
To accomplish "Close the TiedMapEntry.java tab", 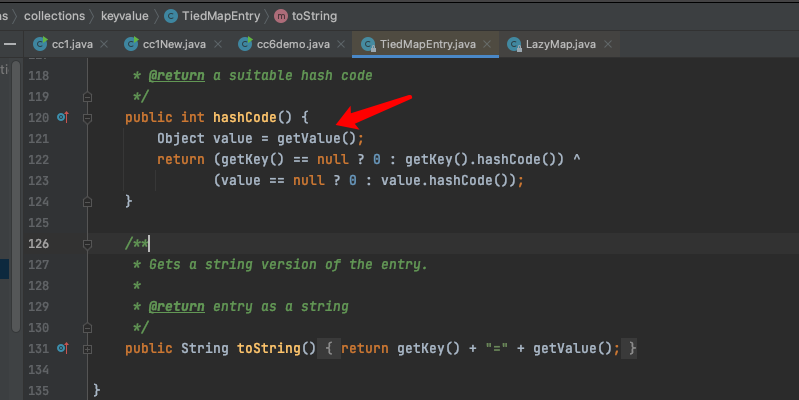I will (487, 44).
